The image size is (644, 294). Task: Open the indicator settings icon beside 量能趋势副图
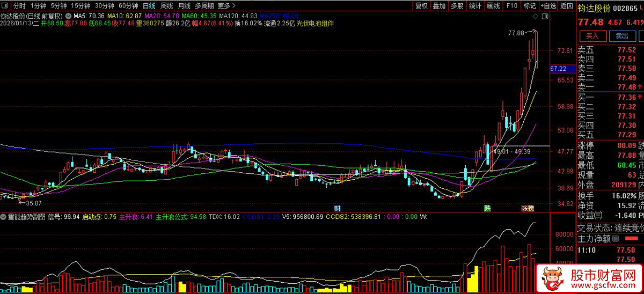coord(4,217)
